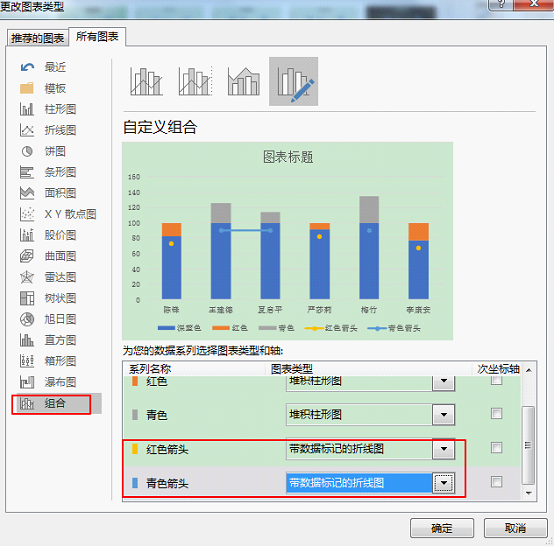Viewport: 554px width, 546px height.
Task: Click the 次坐标轴 column header
Action: tap(498, 369)
